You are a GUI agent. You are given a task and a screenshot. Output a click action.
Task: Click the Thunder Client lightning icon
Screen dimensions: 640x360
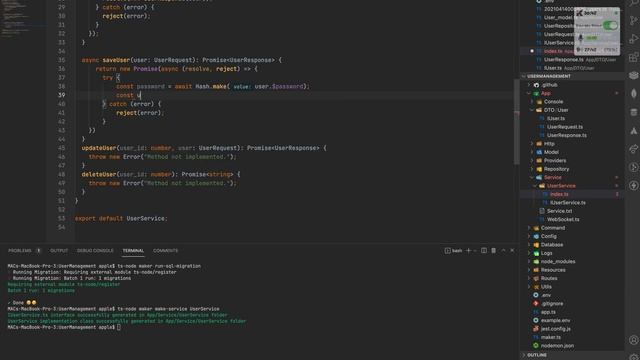point(633,185)
